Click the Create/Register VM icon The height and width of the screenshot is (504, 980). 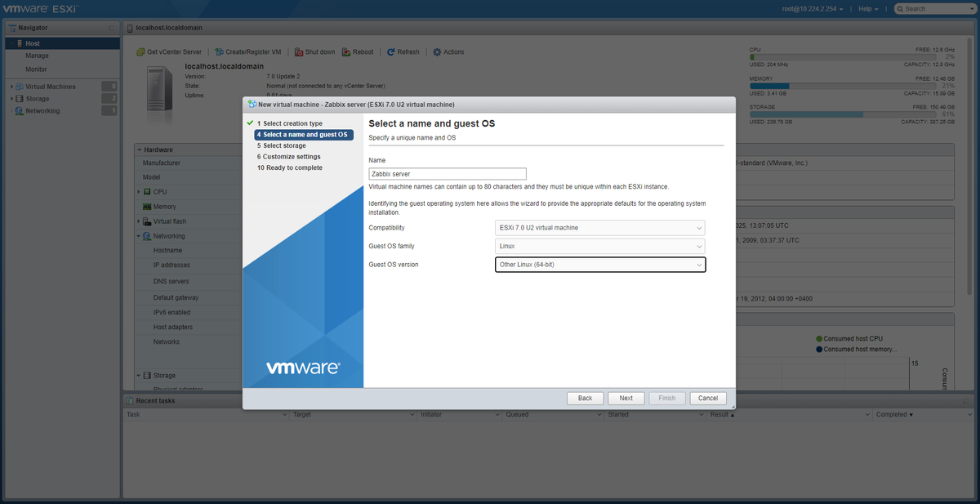[x=219, y=51]
